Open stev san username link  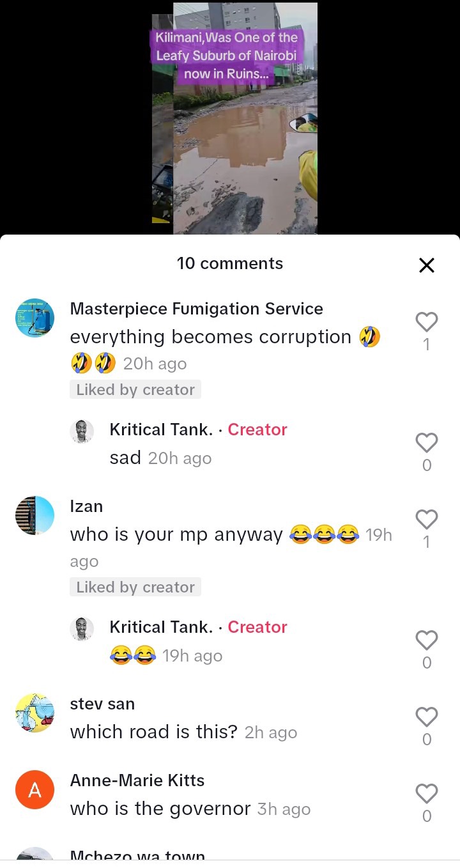pos(102,704)
